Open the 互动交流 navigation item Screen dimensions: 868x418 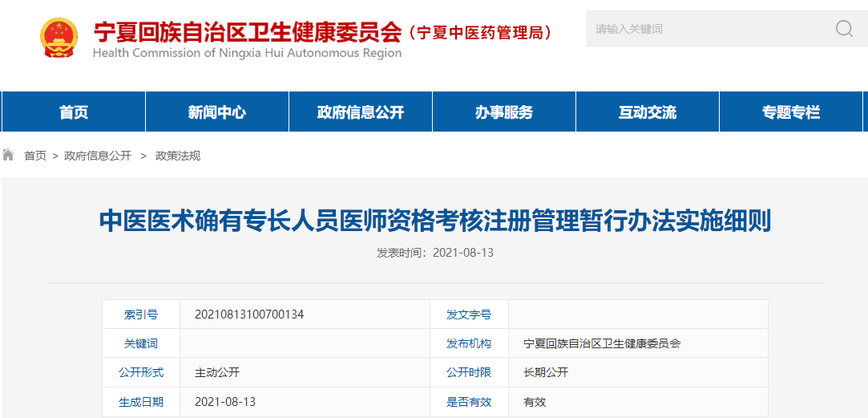(x=647, y=112)
